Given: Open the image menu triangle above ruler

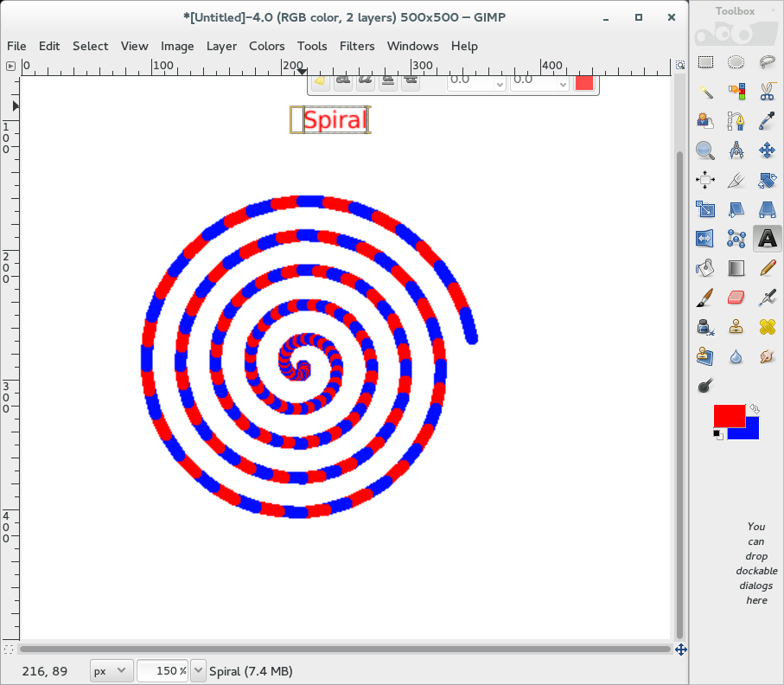Looking at the screenshot, I should [x=10, y=66].
